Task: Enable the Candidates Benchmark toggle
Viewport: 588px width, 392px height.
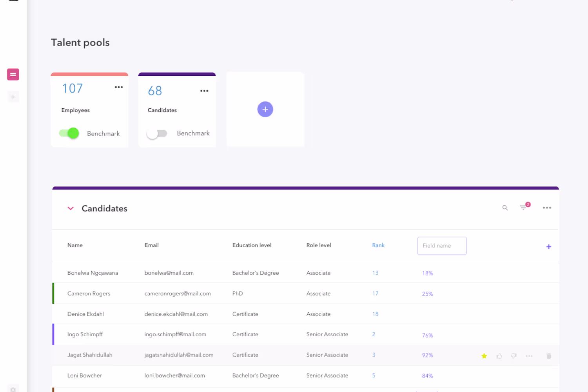Action: click(x=157, y=133)
